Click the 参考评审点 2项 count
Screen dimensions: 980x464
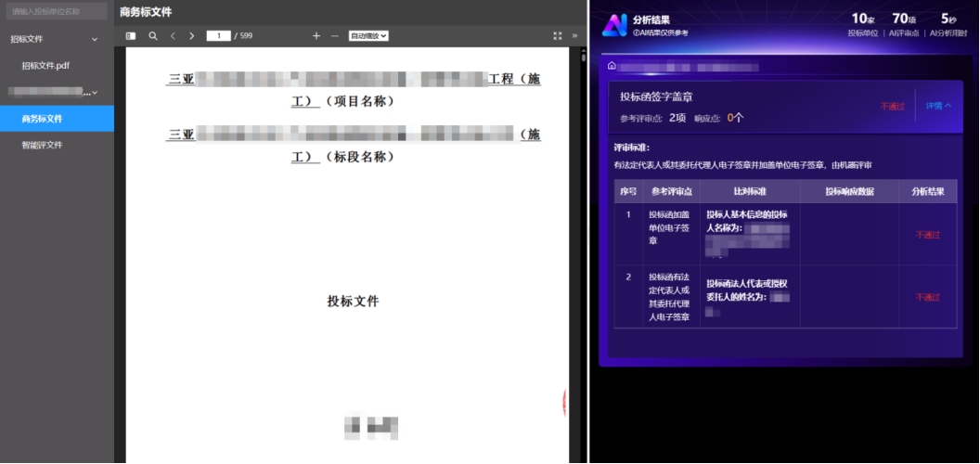653,118
